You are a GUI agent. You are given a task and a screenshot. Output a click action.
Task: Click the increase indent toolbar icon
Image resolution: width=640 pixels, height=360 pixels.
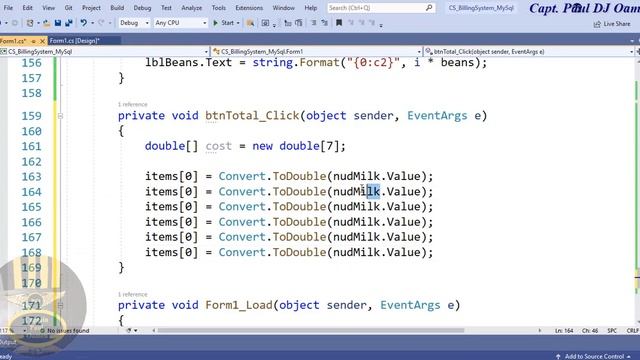(299, 23)
